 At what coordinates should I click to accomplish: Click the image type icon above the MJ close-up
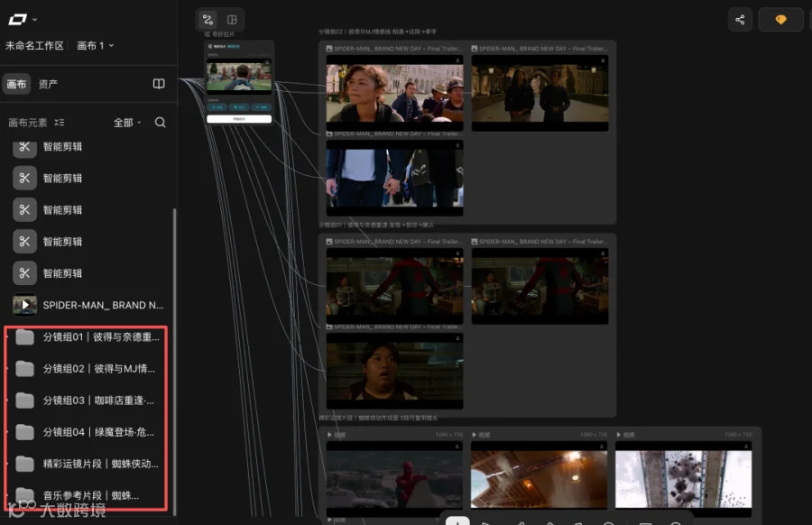pos(329,49)
